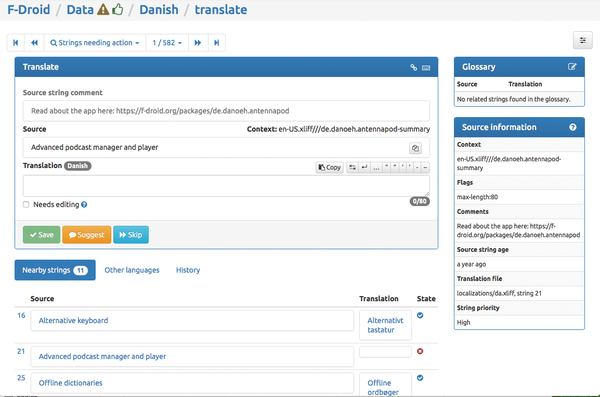Click the source string comment text box
The image size is (600, 397).
tap(226, 111)
